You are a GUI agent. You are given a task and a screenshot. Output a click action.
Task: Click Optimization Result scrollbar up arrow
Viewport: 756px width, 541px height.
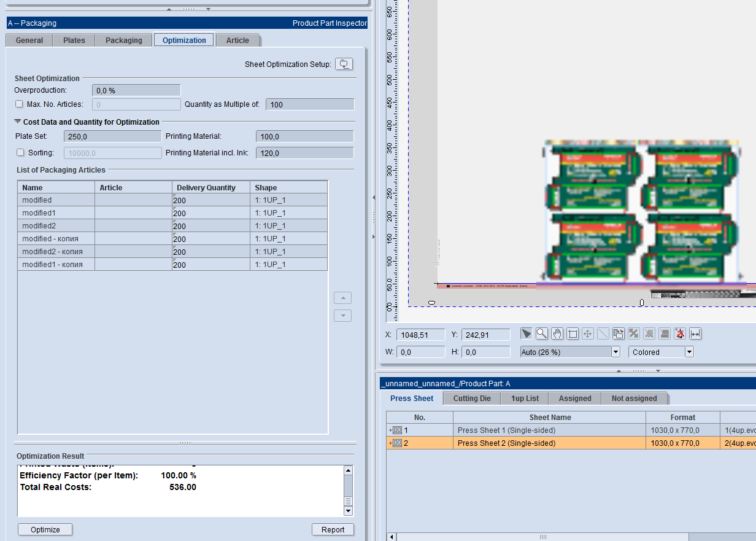(349, 470)
